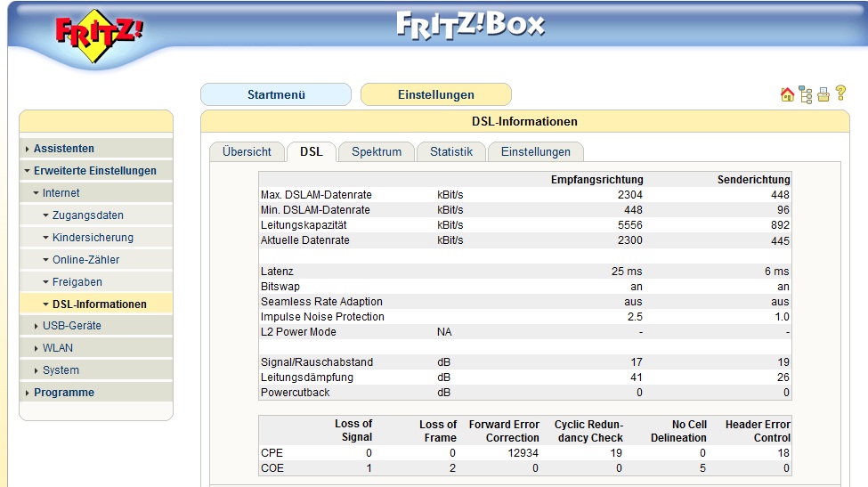
Task: Click the COE row label
Action: point(272,468)
